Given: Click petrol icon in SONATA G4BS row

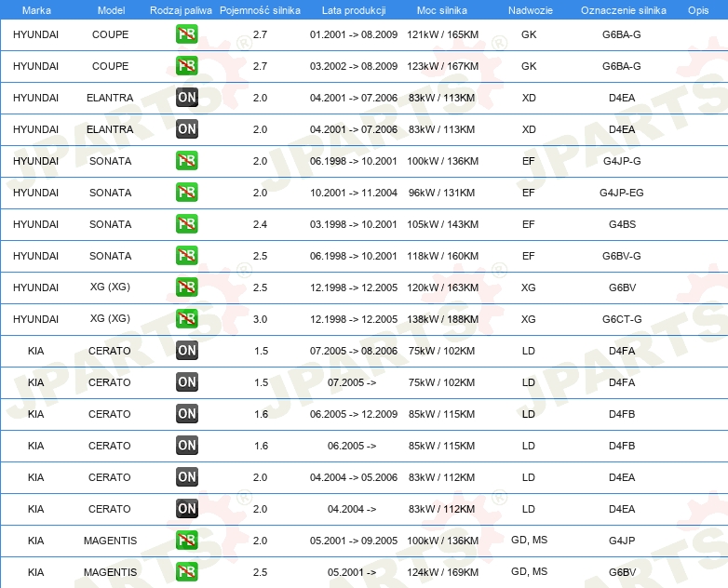Looking at the screenshot, I should click(186, 223).
